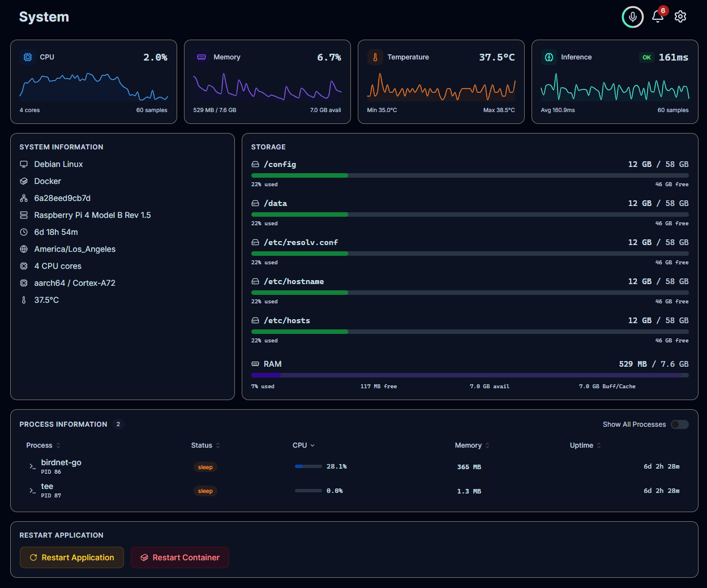Open the notifications bell

[657, 16]
